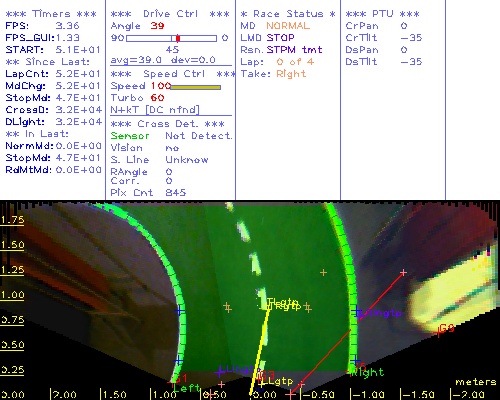Screen dimensions: 500x400
Task: Click the CrTilt -35 value
Action: (x=411, y=38)
